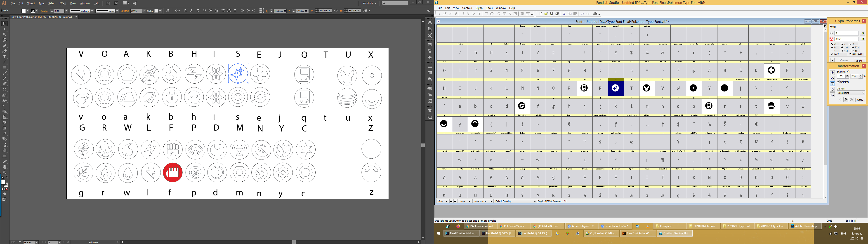Click the Recolor Artwork wheel icon in Illustrator
The height and width of the screenshot is (244, 868).
[x=168, y=11]
